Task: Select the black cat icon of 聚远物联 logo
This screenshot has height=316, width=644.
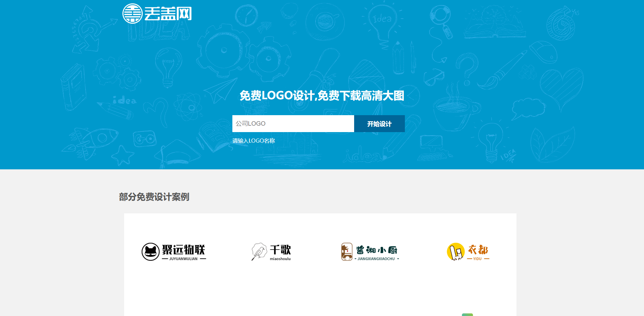Action: pos(150,251)
